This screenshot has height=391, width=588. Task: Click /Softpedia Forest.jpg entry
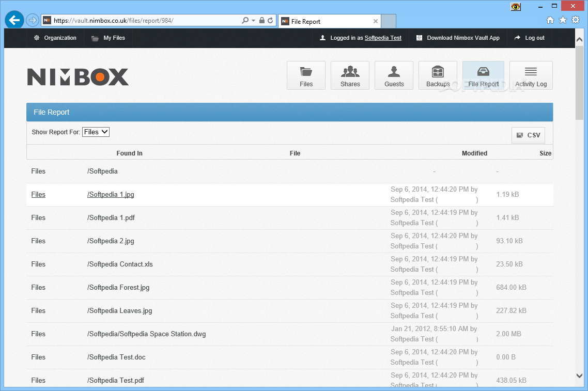pos(118,288)
